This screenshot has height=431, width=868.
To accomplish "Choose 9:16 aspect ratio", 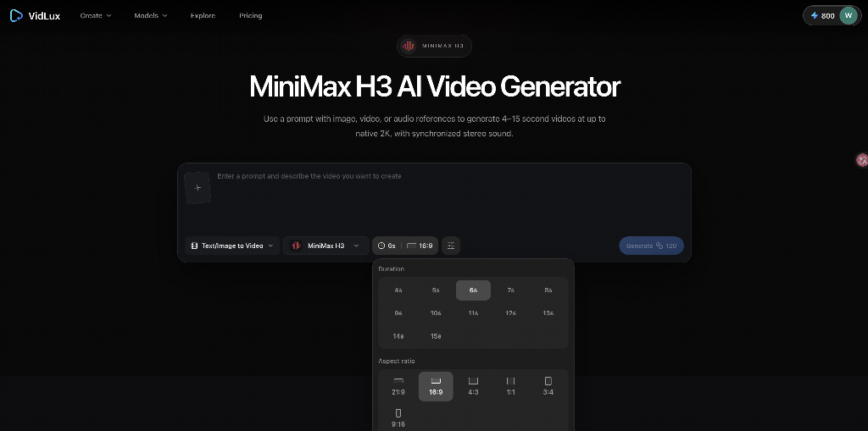I will (x=398, y=417).
